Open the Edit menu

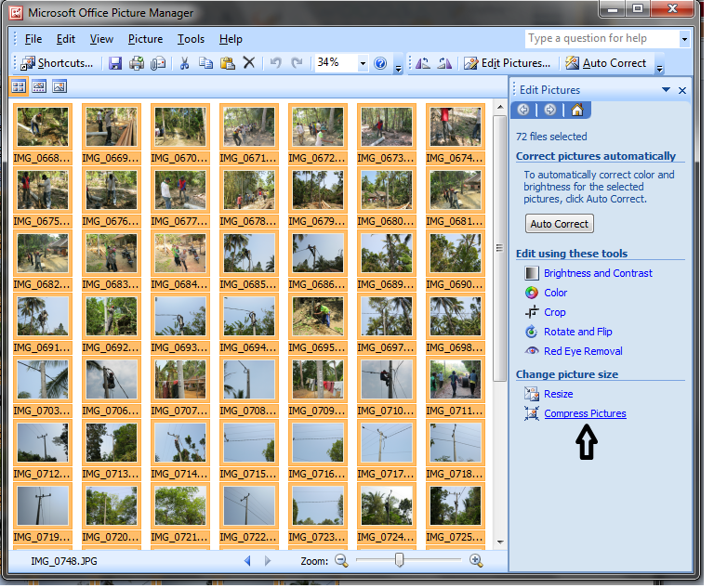point(66,39)
